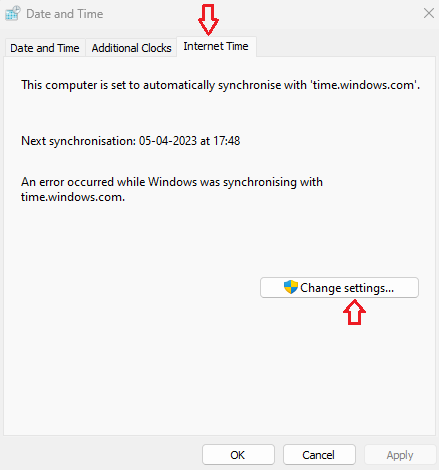Switch to the Date and Time tab
439x470 pixels.
pos(45,48)
